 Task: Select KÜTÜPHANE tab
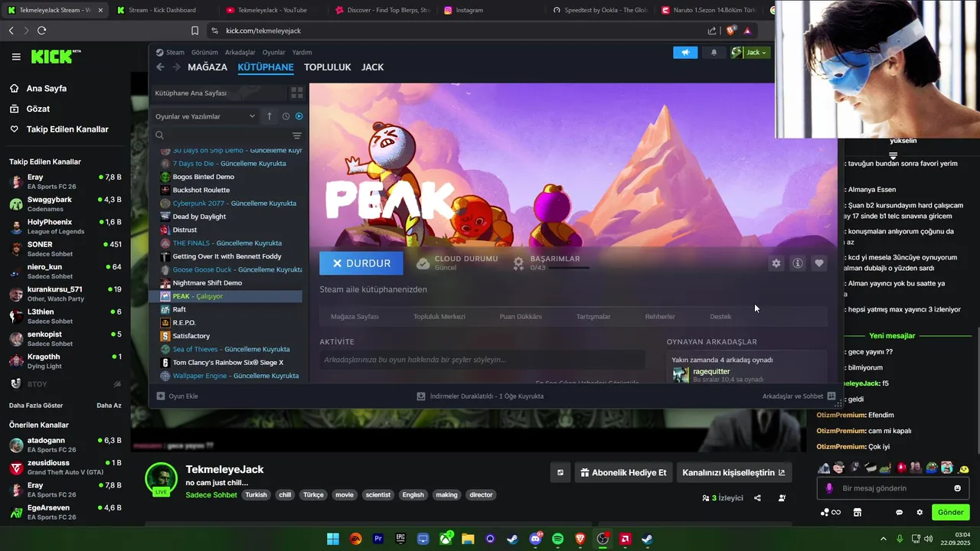click(266, 67)
